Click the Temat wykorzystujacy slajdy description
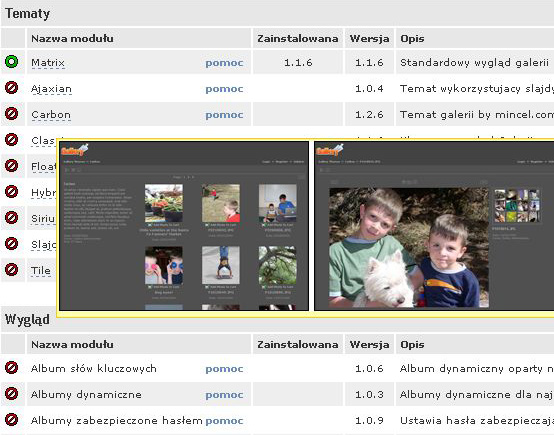This screenshot has width=554, height=435. tap(477, 89)
